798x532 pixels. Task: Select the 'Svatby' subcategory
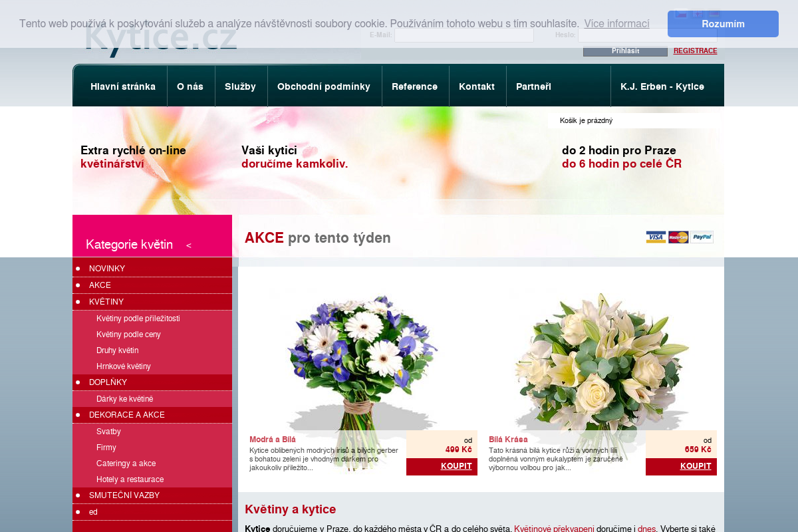109,431
